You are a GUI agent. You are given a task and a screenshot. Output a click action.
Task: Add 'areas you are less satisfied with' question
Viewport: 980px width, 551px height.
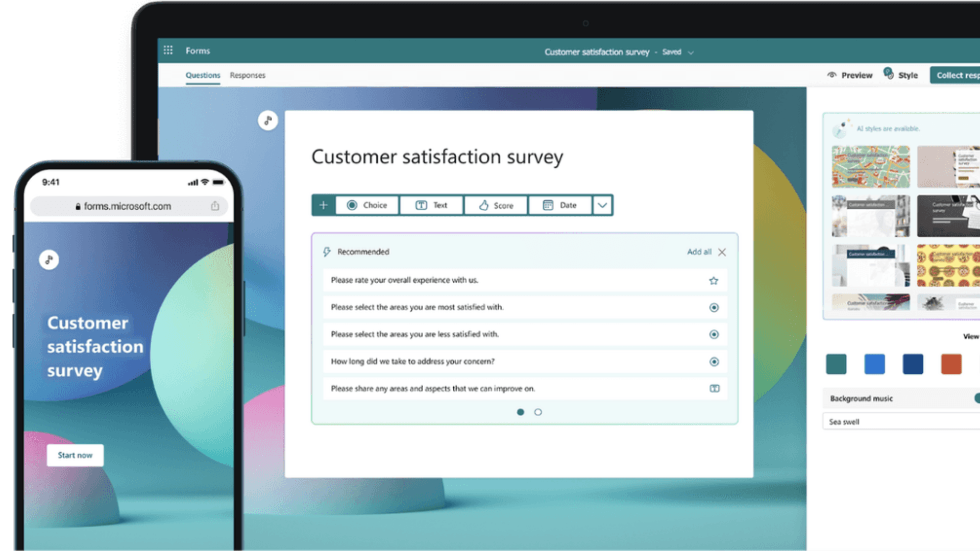(525, 334)
